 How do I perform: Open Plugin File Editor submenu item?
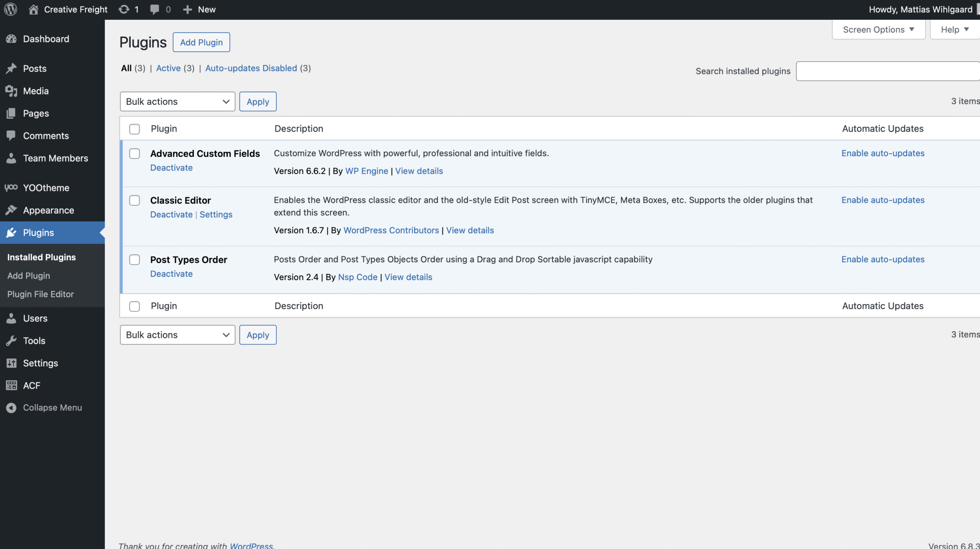click(41, 294)
